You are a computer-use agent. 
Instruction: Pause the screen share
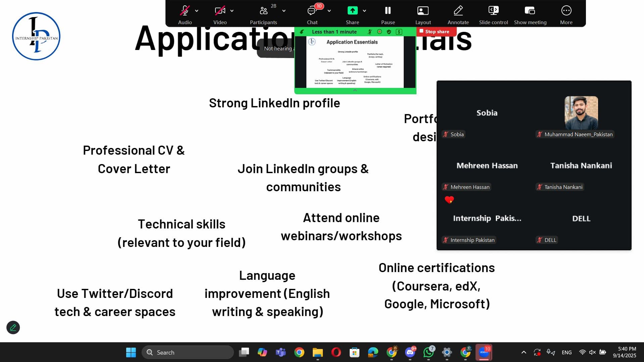[x=388, y=11]
